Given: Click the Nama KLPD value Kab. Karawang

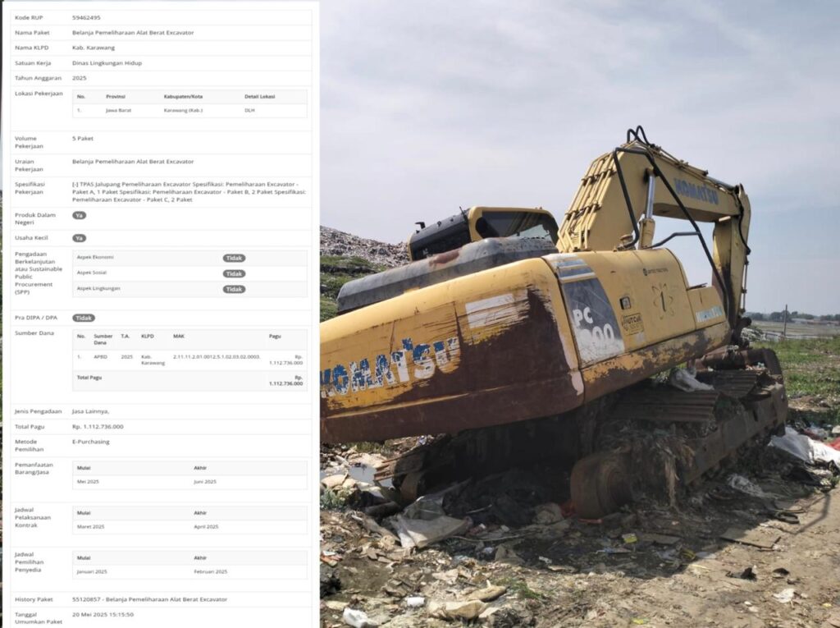Looking at the screenshot, I should click(x=94, y=48).
